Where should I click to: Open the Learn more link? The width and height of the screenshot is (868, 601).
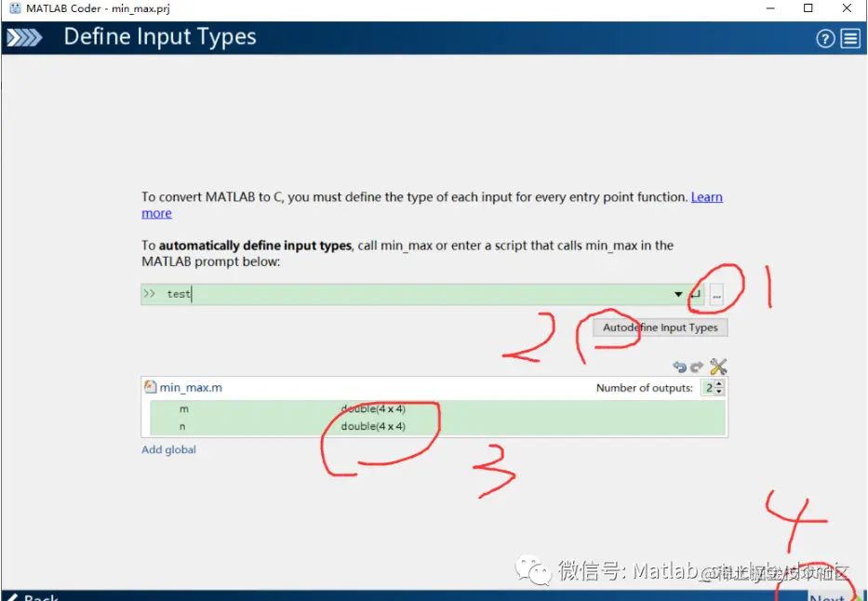(706, 197)
